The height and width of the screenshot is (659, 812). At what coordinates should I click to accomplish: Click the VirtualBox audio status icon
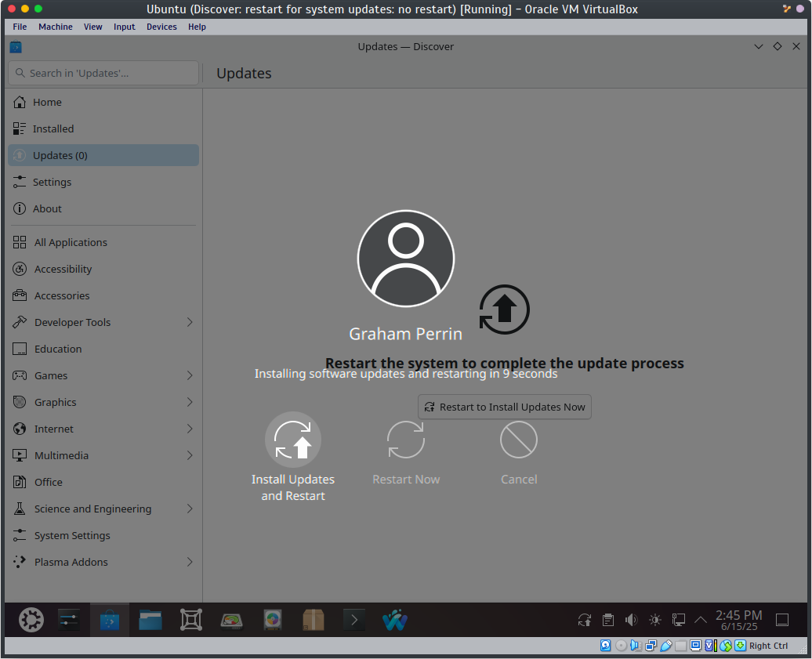click(636, 646)
